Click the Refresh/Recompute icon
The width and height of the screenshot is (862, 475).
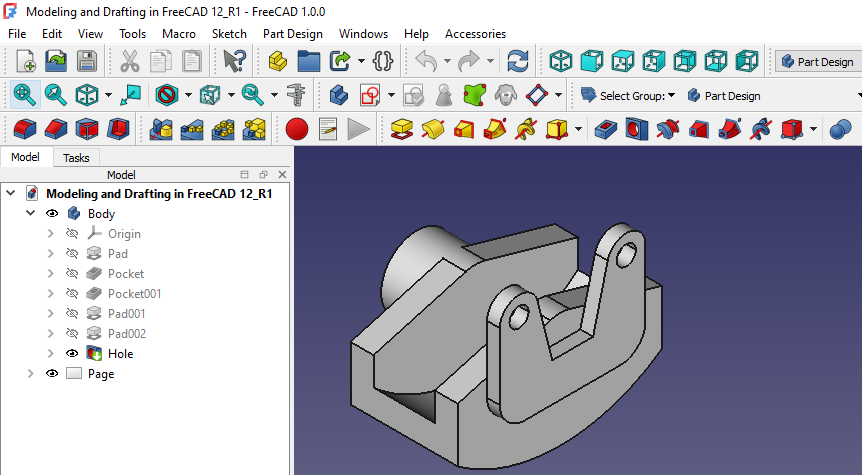click(x=518, y=61)
